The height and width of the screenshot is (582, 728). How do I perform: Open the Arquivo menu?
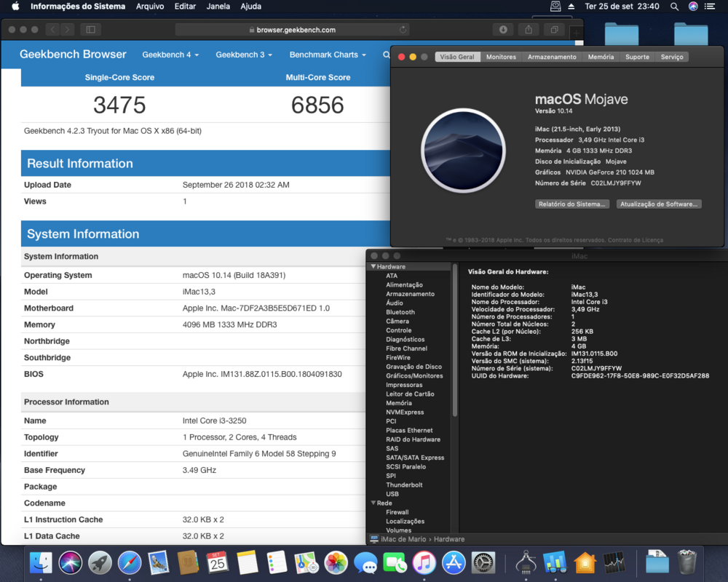150,7
